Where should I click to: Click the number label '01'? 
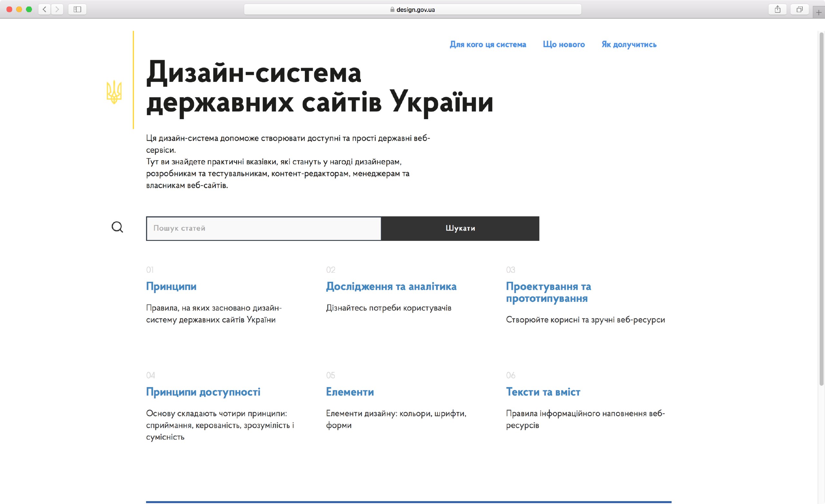click(x=150, y=270)
